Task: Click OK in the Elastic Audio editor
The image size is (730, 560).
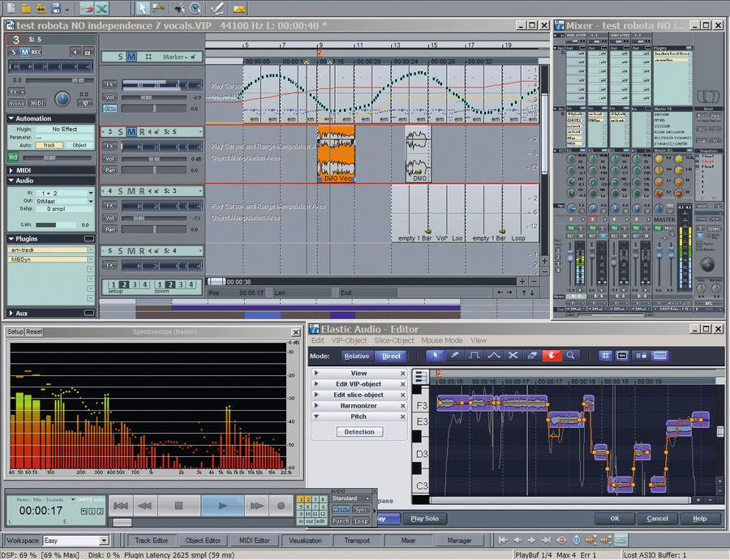Action: tap(615, 518)
